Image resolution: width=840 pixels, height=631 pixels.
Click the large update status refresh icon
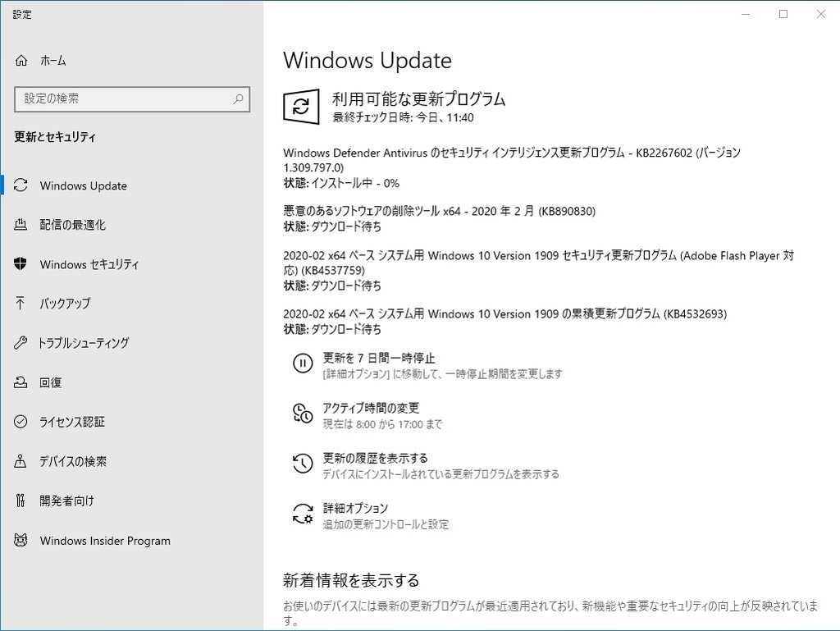(301, 107)
